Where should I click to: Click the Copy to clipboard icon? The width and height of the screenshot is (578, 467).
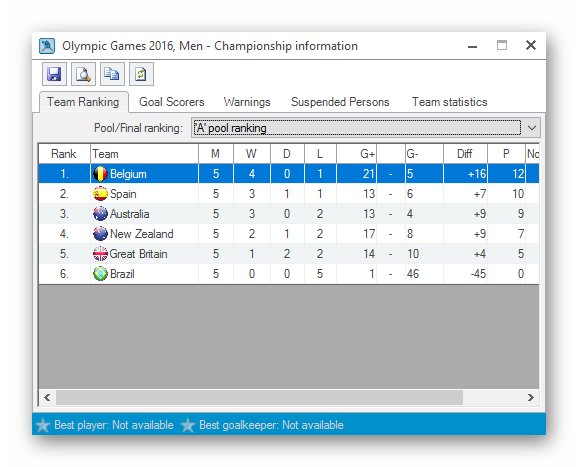click(x=112, y=74)
